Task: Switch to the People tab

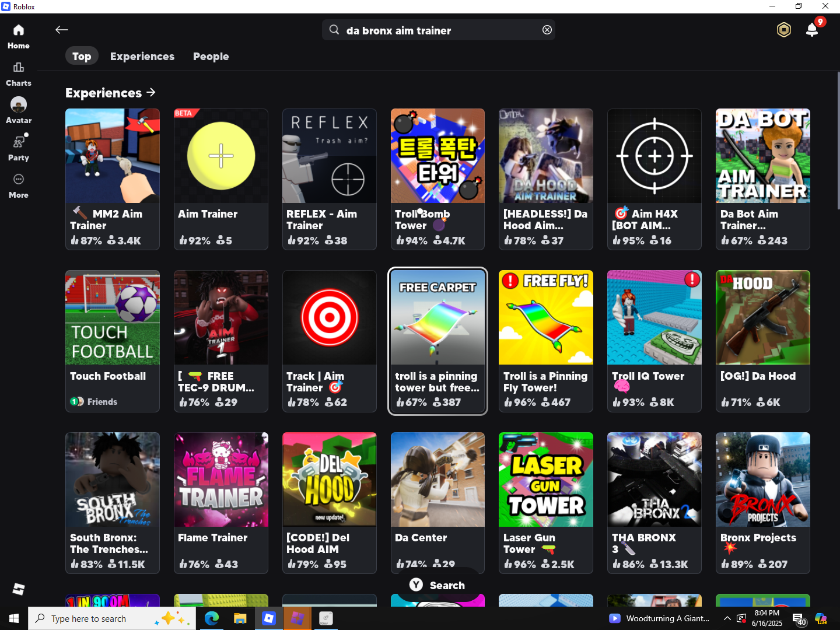Action: click(x=211, y=56)
